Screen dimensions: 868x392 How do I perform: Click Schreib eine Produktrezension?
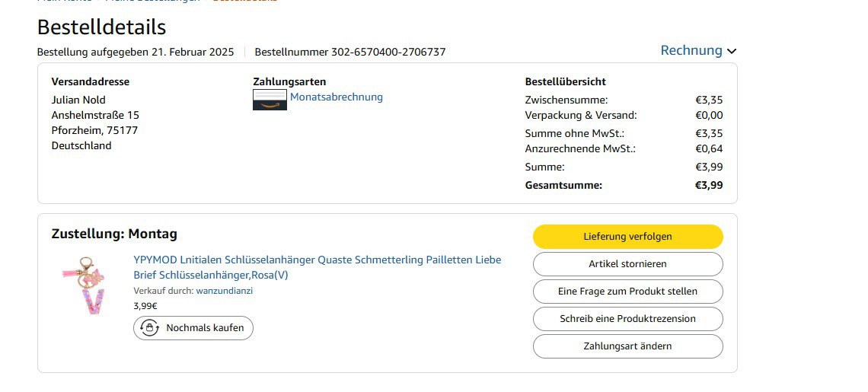[627, 319]
